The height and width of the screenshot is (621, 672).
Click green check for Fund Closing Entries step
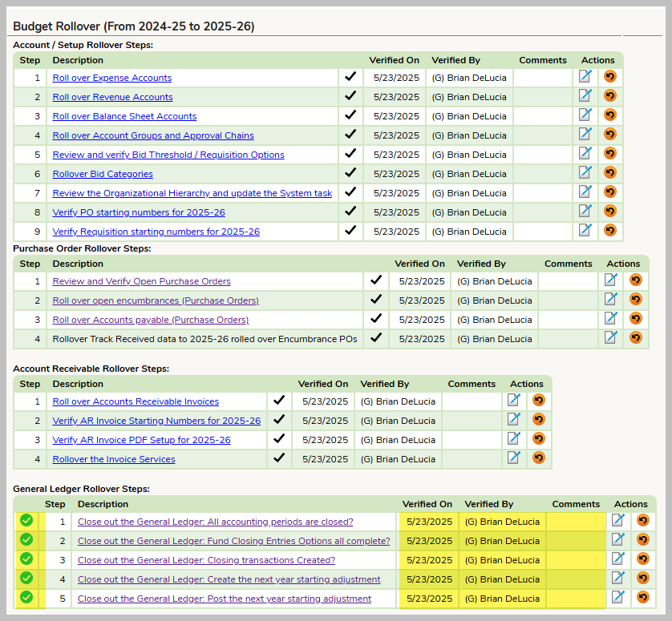[26, 540]
